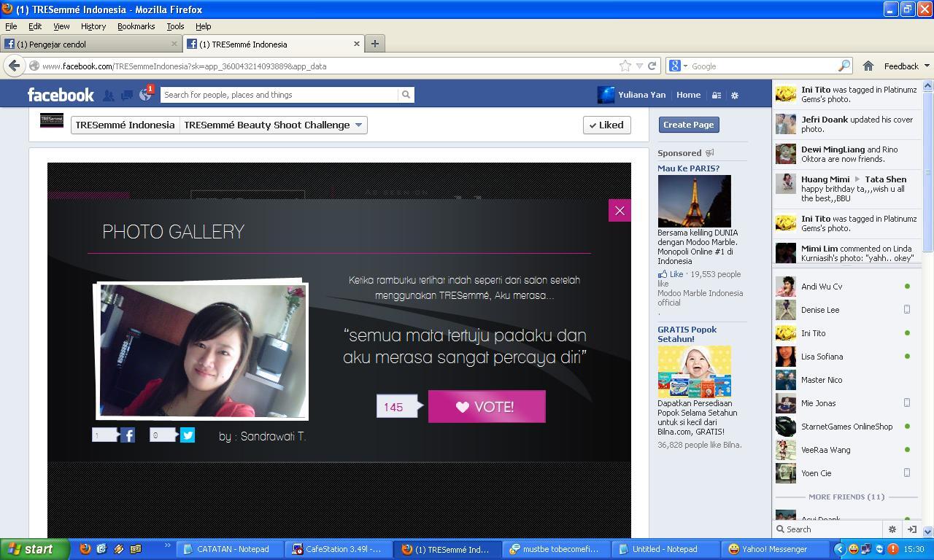Collapse the chat sidebar
This screenshot has height=560, width=934.
[x=911, y=529]
